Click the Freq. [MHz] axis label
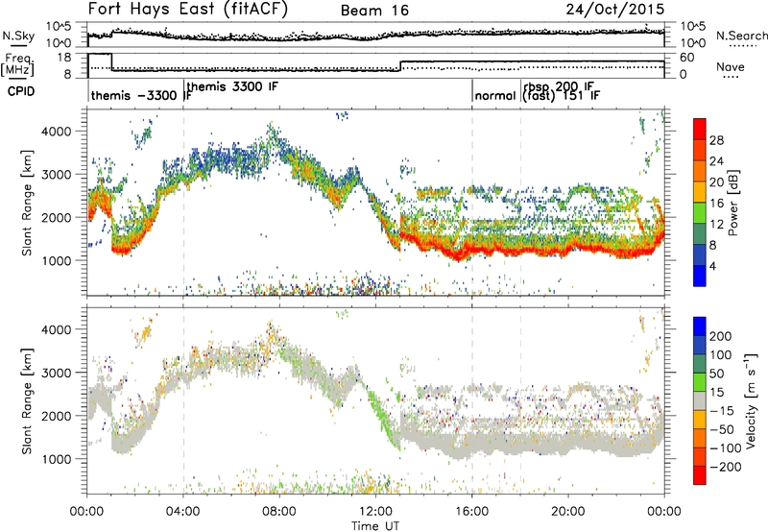The height and width of the screenshot is (532, 768). click(17, 64)
